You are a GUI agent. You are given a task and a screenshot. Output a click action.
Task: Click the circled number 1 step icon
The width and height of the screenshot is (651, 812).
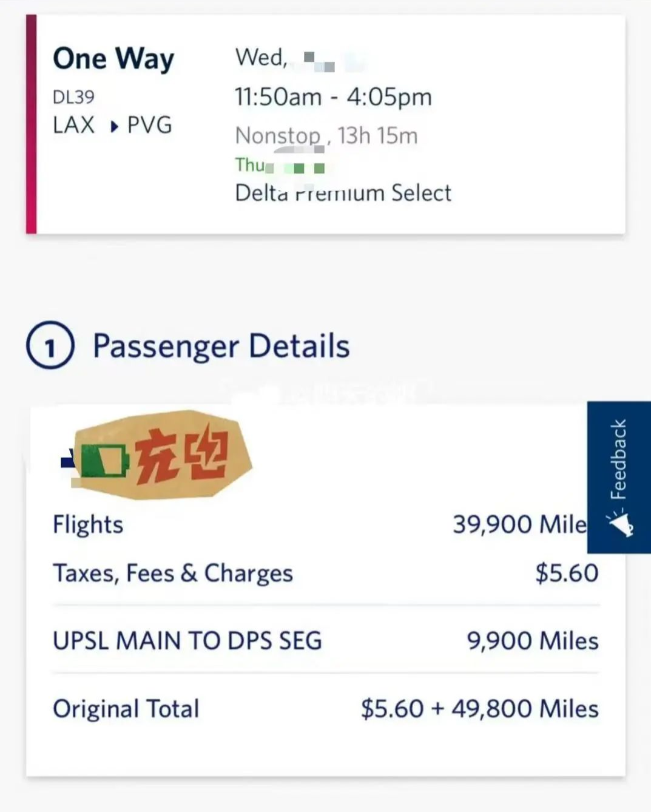tap(50, 345)
